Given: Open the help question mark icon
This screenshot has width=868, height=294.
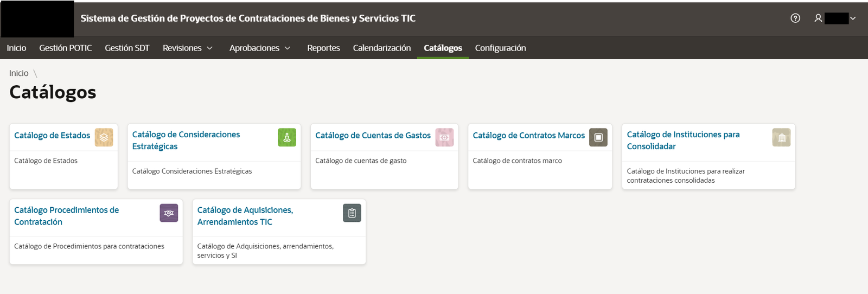Looking at the screenshot, I should click(795, 18).
